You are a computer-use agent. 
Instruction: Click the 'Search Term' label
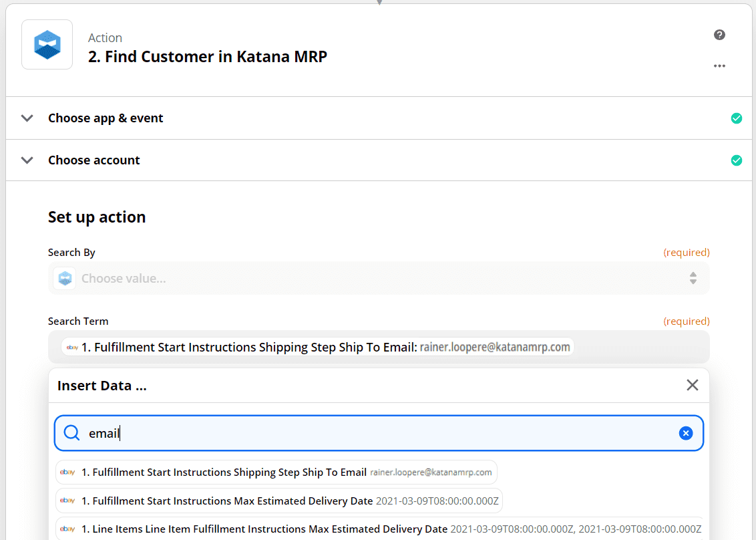point(78,321)
